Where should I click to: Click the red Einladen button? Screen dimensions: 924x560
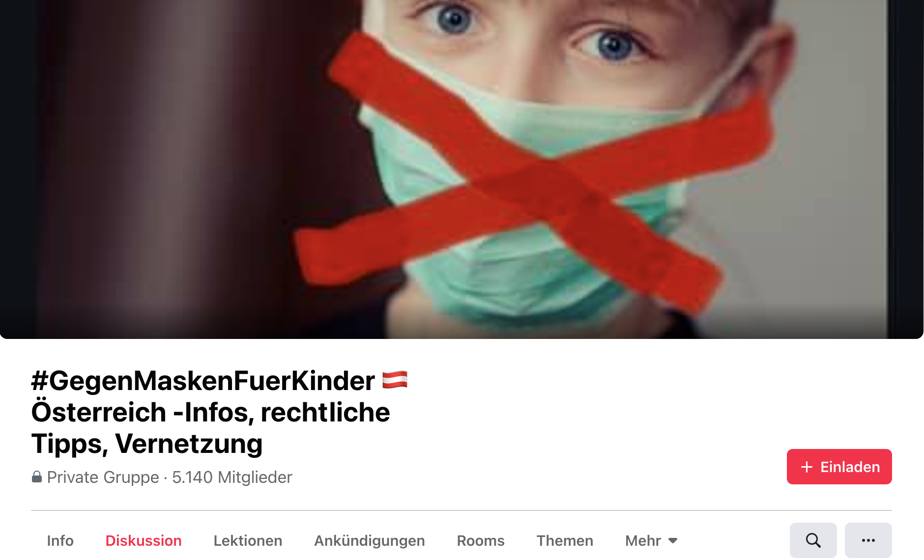point(839,467)
